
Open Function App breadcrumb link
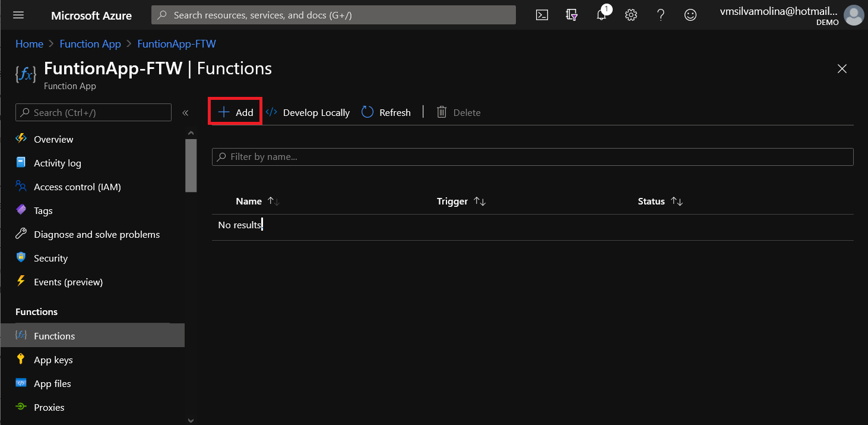(90, 44)
